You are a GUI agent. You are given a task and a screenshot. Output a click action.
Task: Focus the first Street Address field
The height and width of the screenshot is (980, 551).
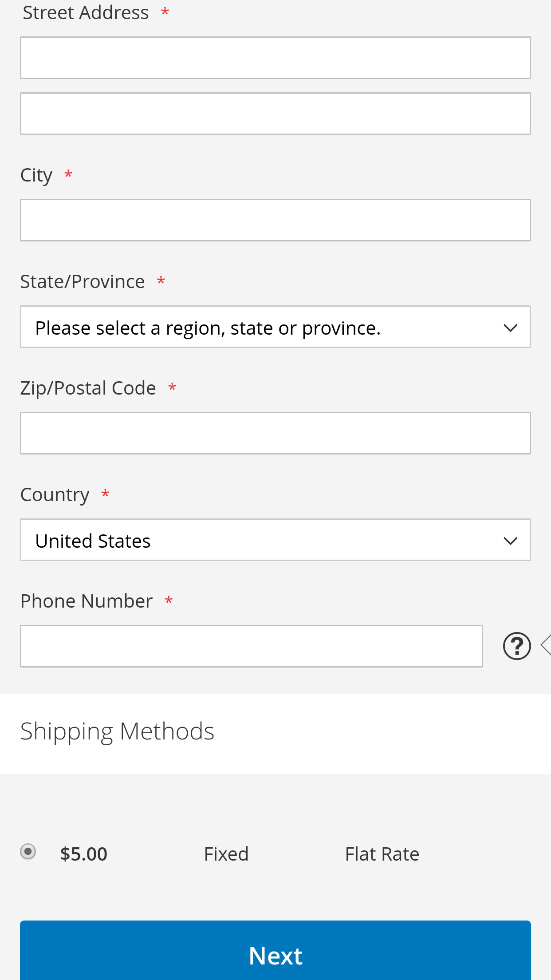pos(275,58)
